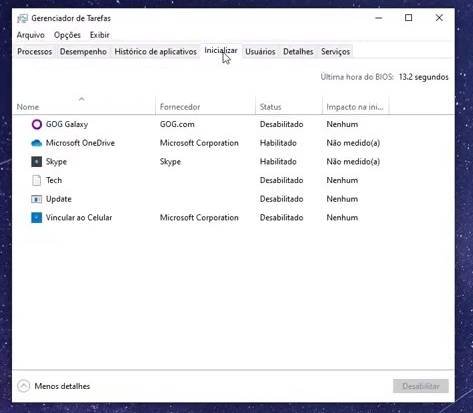
Task: Click the Update entry icon
Action: (x=37, y=199)
